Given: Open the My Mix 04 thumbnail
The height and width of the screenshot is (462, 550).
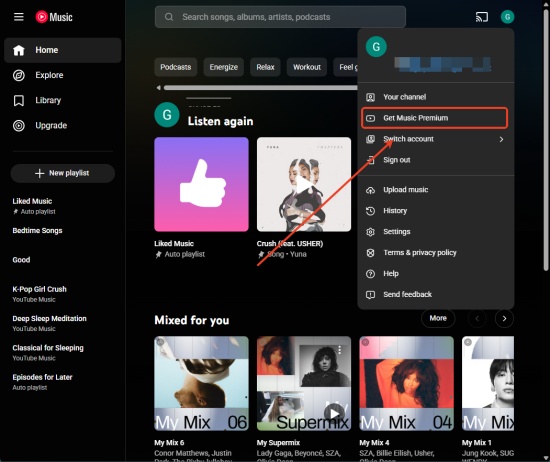Looking at the screenshot, I should click(x=406, y=383).
